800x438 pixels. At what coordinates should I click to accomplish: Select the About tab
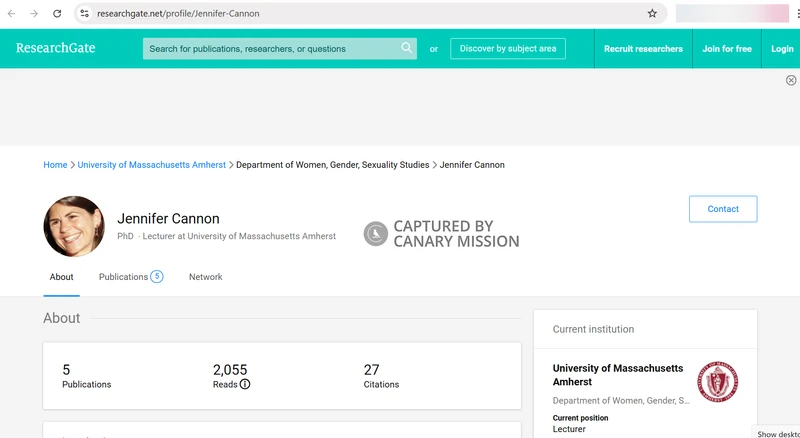61,277
